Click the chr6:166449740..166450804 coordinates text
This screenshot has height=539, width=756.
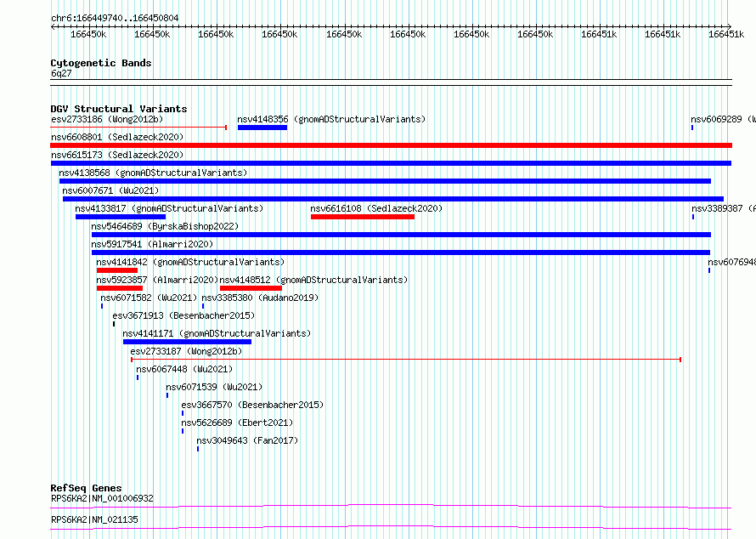(x=115, y=18)
